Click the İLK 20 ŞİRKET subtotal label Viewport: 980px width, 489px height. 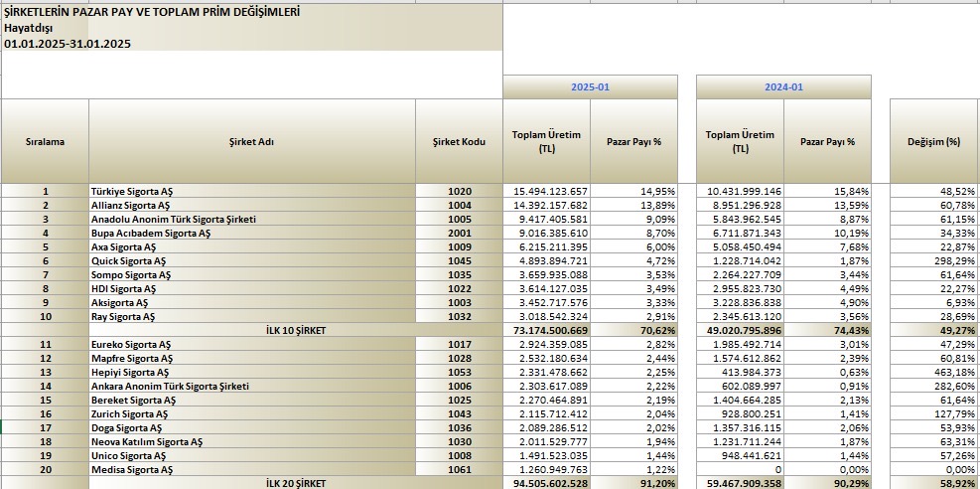296,483
